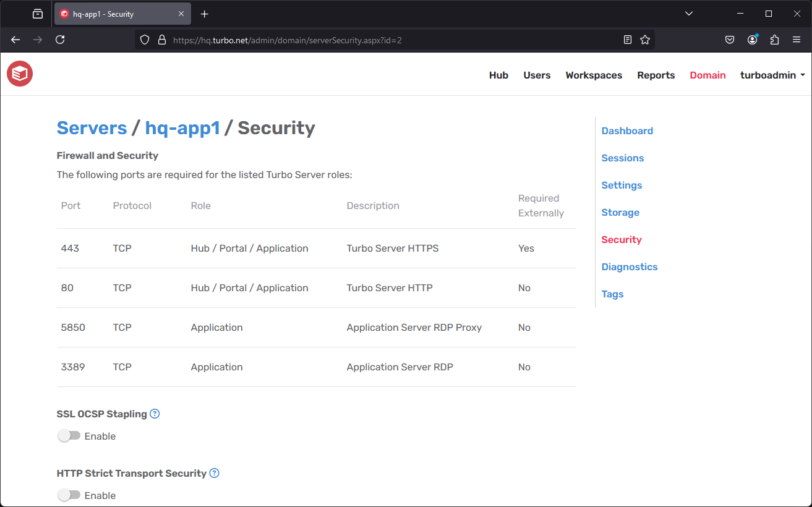Enable HTTP Strict Transport Security
This screenshot has height=507, width=812.
67,495
